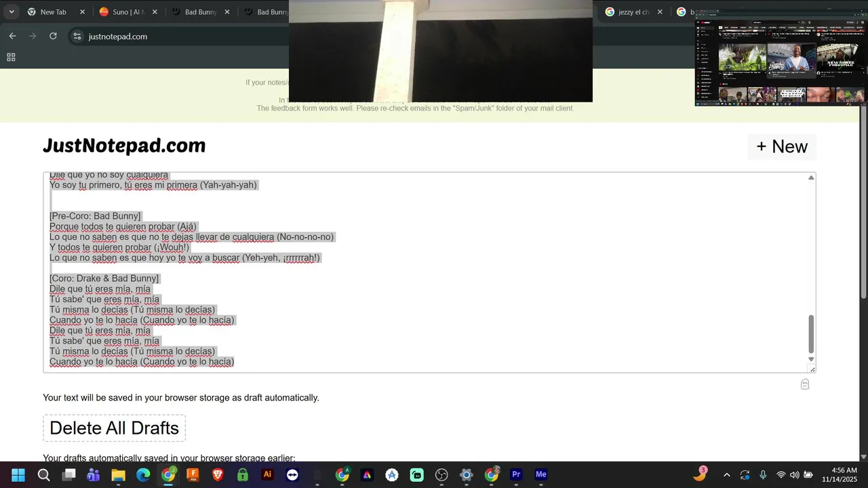Close the jezzy el ch tab
The height and width of the screenshot is (488, 868).
[x=660, y=12]
